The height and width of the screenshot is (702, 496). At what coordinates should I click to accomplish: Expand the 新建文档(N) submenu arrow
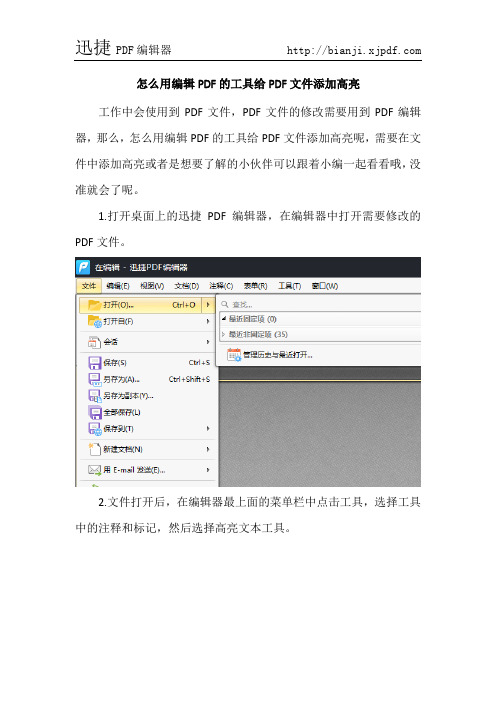tap(208, 449)
